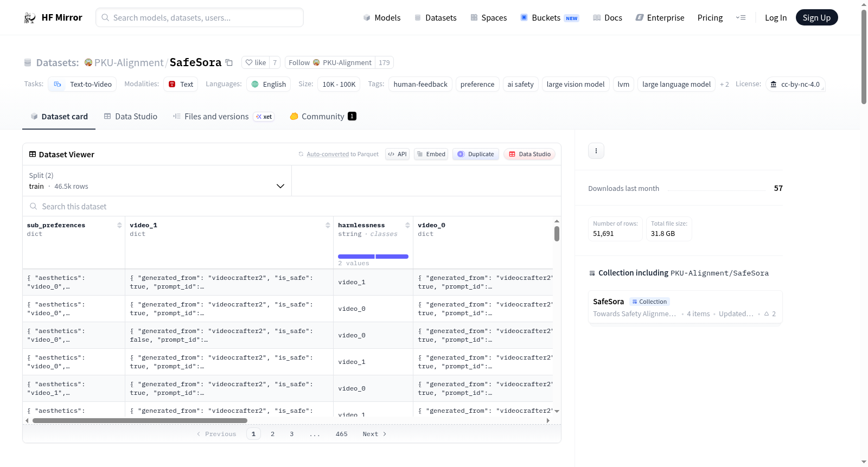Viewport: 868px width, 467px height.
Task: Open the SafeSora collection card
Action: [685, 307]
